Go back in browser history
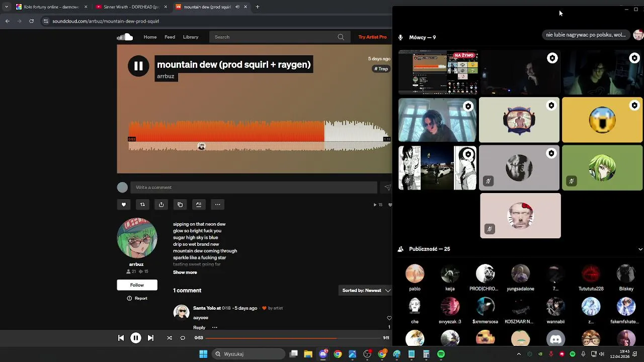Viewport: 644px width, 362px height. [7, 21]
